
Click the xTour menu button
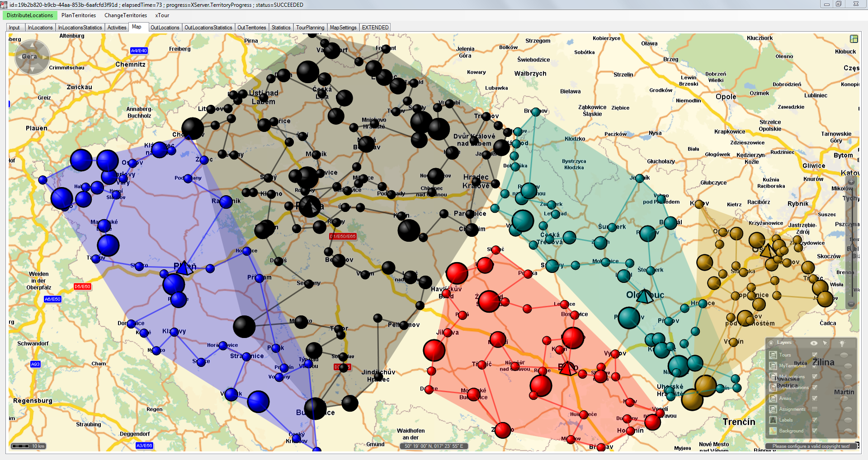(162, 15)
